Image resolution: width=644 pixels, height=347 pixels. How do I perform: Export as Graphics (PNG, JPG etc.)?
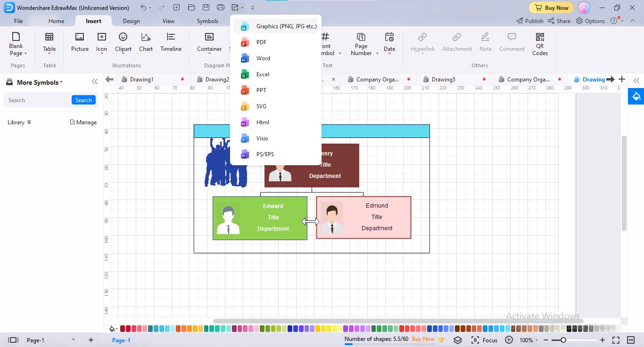(276, 26)
